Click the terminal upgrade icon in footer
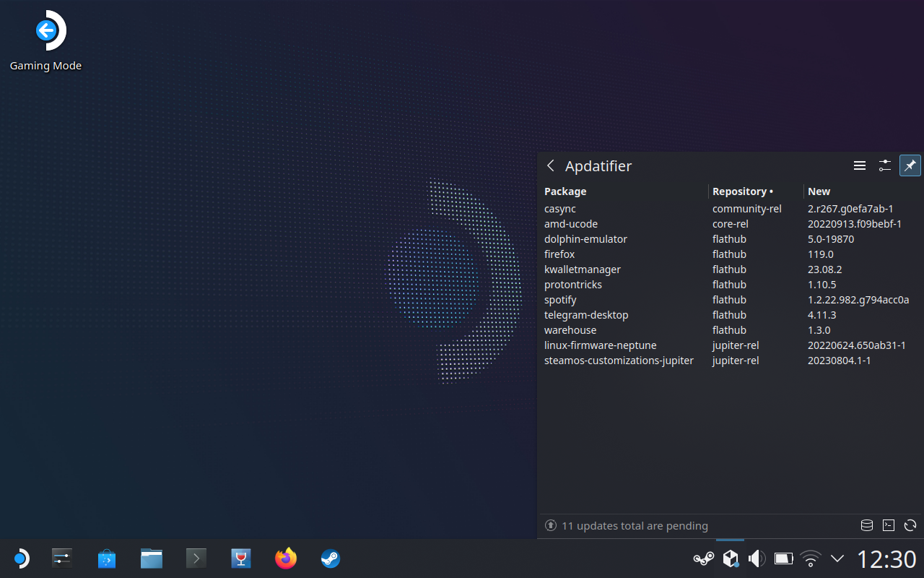This screenshot has height=578, width=924. click(x=889, y=525)
